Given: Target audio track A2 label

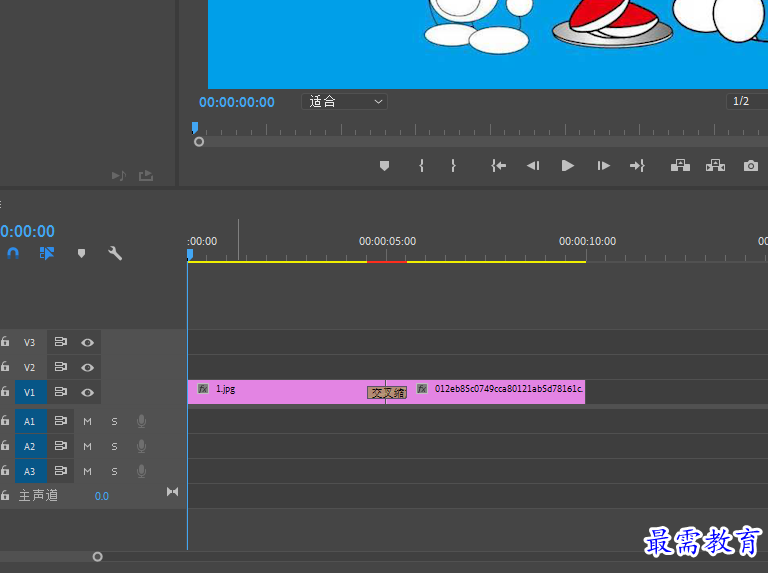Looking at the screenshot, I should [x=30, y=446].
